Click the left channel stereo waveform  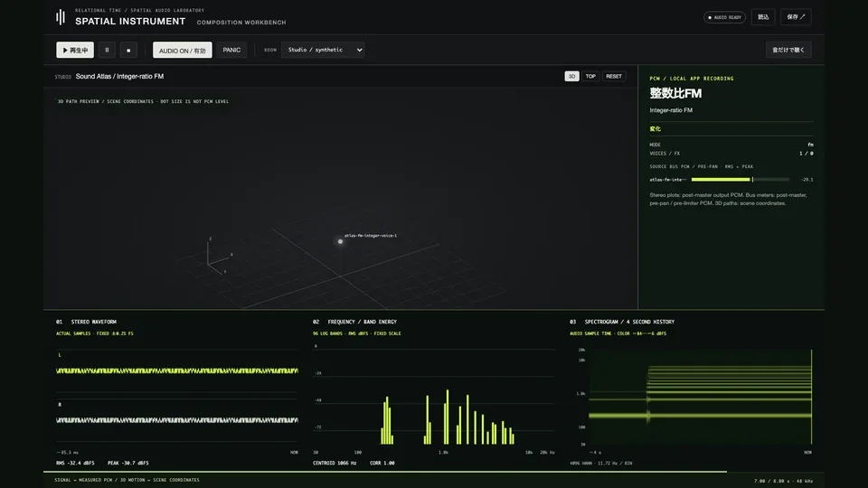(x=177, y=371)
